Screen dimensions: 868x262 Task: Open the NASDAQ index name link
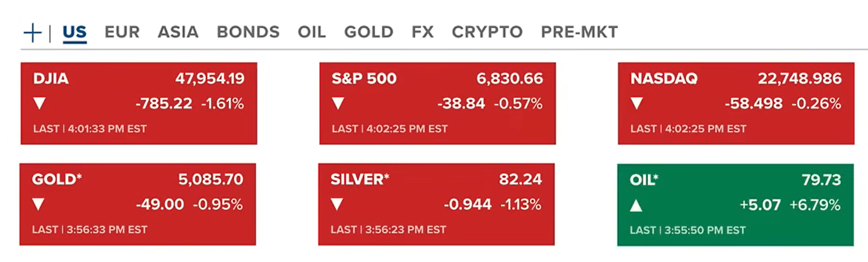tap(664, 79)
